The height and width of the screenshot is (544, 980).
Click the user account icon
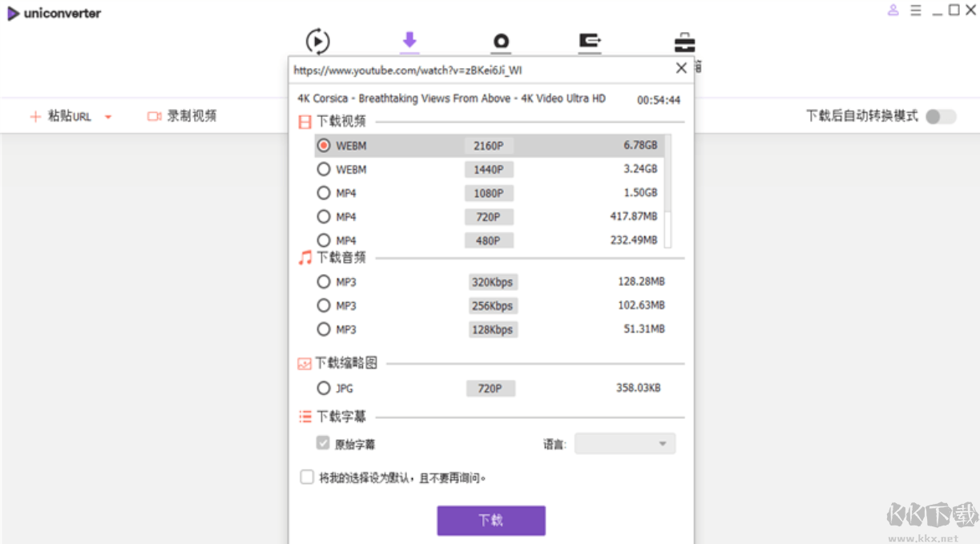coord(893,10)
